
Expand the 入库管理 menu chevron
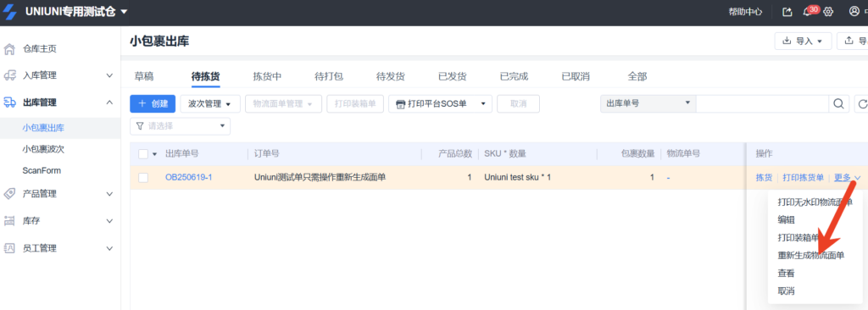click(109, 75)
